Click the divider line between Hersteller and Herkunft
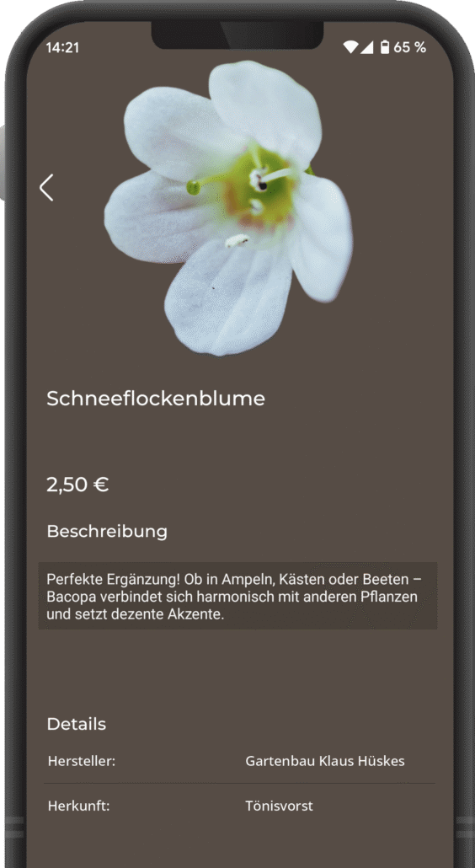 click(239, 783)
